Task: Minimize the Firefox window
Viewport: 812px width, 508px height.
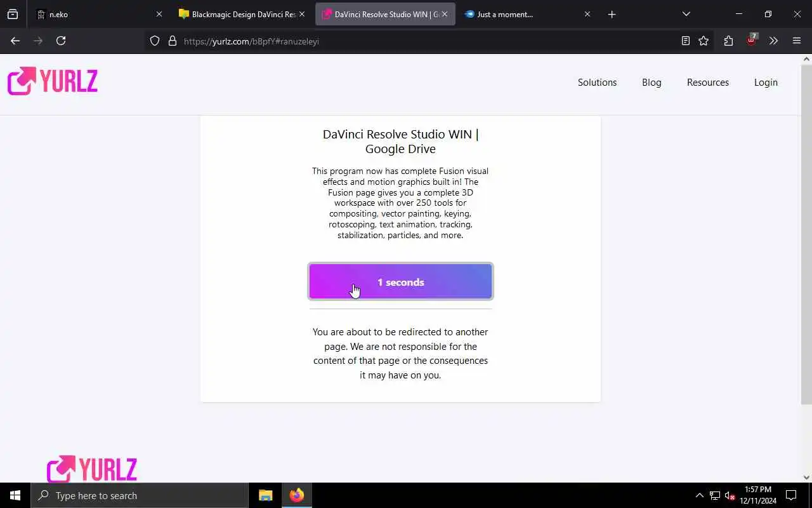Action: click(739, 14)
